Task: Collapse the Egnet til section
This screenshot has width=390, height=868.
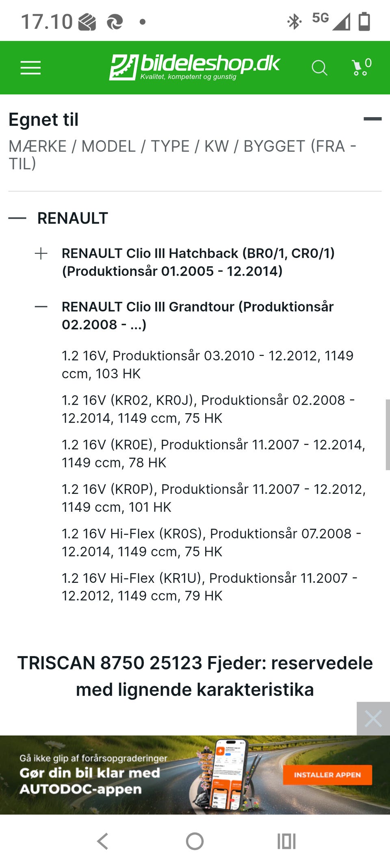Action: tap(372, 119)
